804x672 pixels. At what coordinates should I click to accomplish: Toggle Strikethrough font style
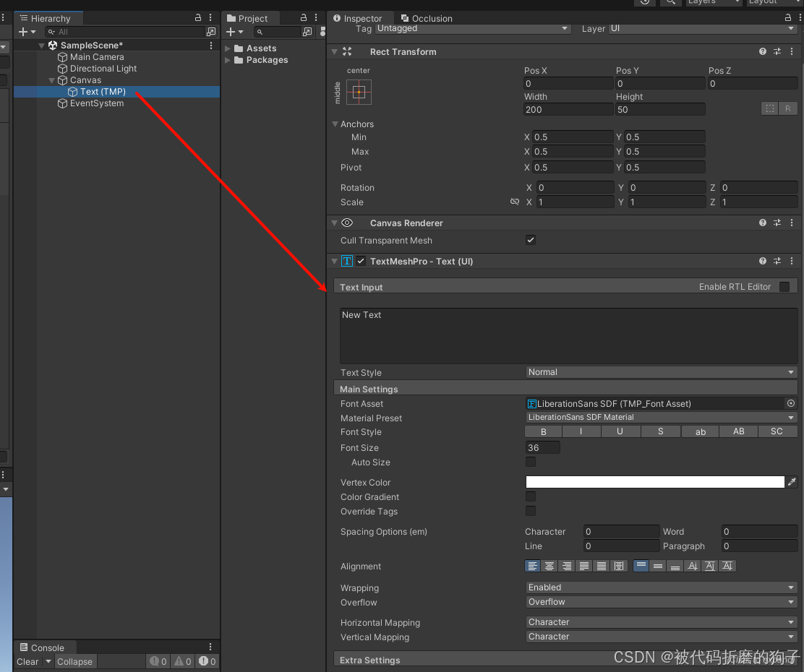(660, 431)
